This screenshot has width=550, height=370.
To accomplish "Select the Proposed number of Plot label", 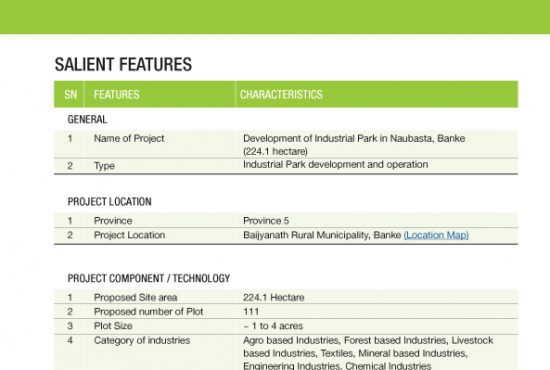I will click(x=148, y=311).
